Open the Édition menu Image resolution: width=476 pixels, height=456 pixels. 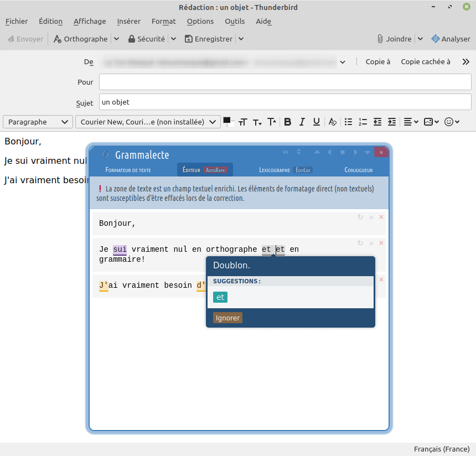coord(51,21)
